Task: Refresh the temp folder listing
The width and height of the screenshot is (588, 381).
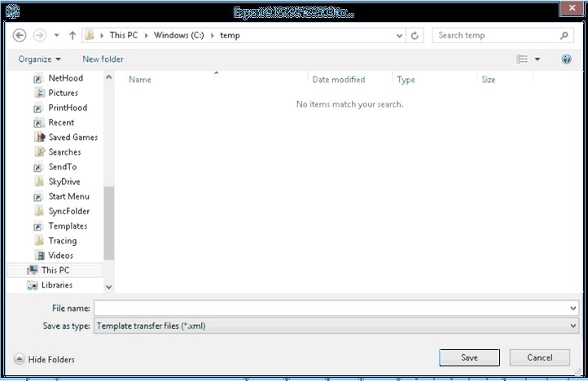Action: (415, 36)
